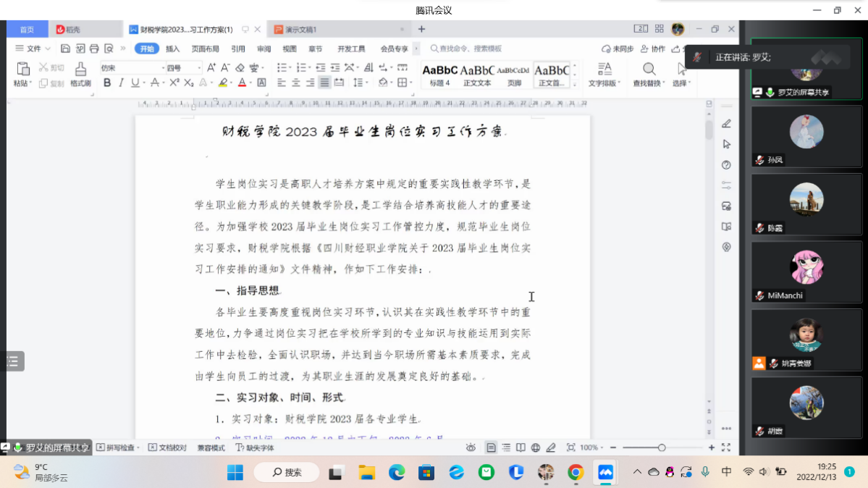868x488 pixels.
Task: Apply bold formatting with the B icon
Action: tap(107, 83)
